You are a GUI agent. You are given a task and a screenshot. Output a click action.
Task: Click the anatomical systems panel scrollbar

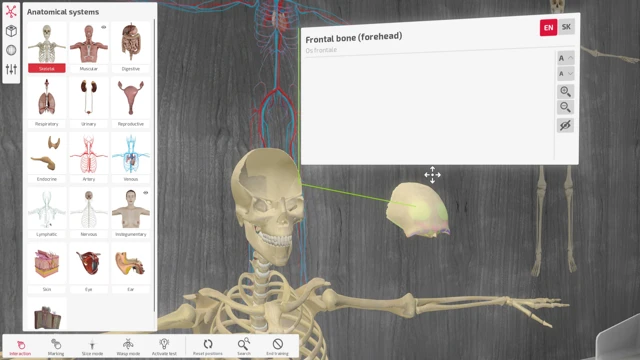coord(155,163)
